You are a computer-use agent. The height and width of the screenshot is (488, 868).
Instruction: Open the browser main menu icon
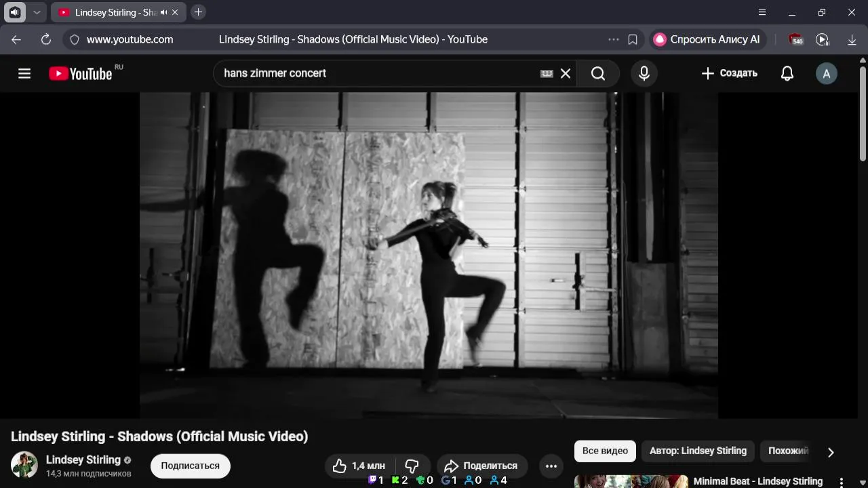tap(762, 12)
